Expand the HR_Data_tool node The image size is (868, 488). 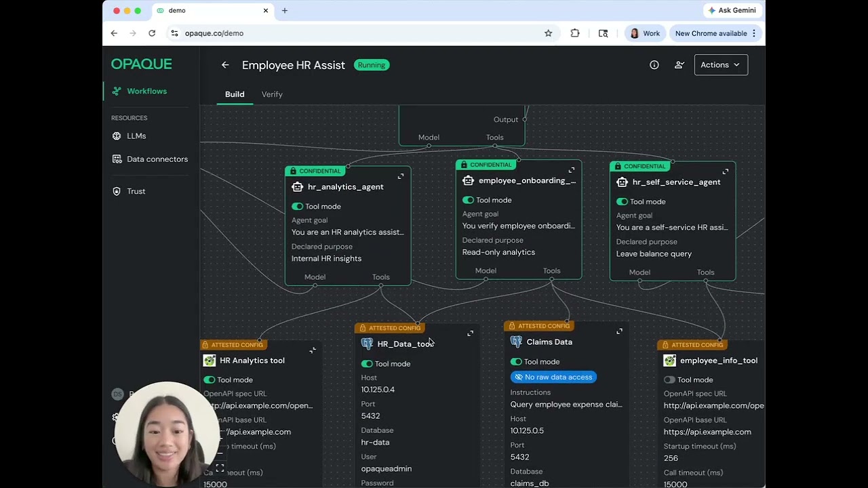pos(471,333)
